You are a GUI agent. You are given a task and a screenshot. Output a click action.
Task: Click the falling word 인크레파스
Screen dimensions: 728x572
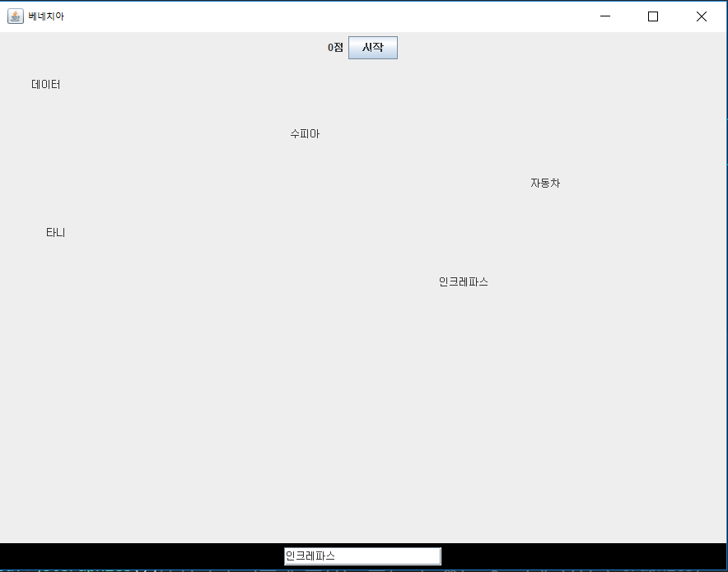[x=462, y=281]
